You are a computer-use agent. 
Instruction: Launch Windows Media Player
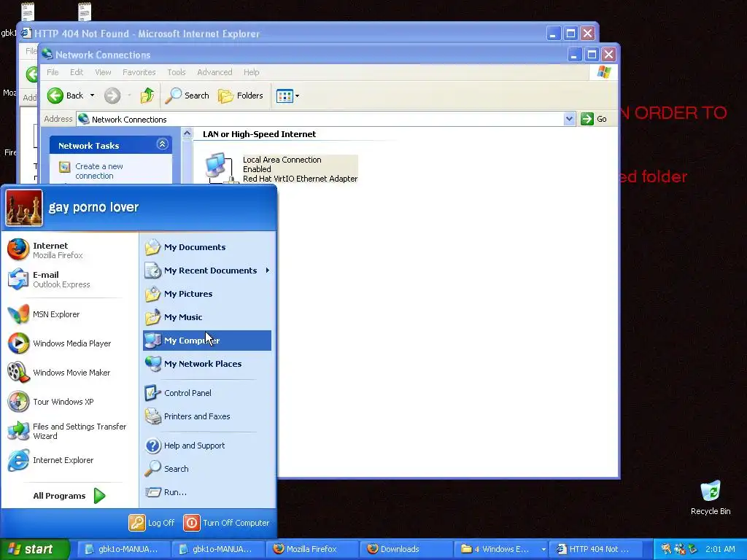(x=60, y=343)
